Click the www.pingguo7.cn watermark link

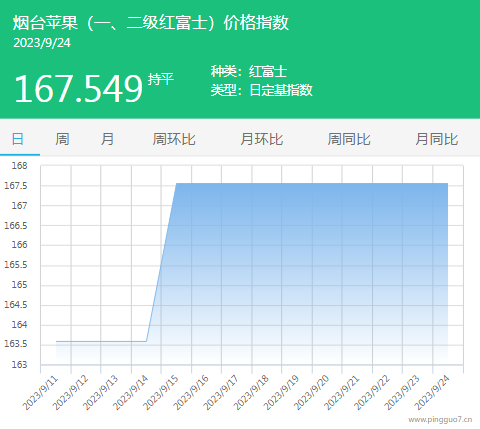click(x=440, y=420)
